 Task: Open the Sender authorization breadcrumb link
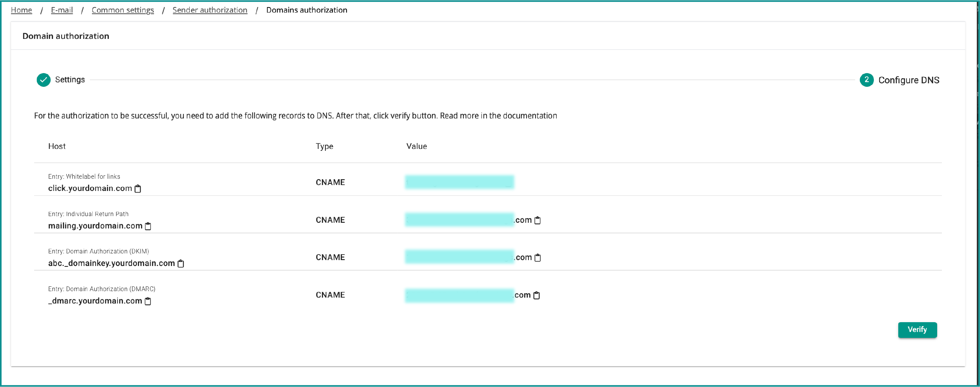pos(210,10)
